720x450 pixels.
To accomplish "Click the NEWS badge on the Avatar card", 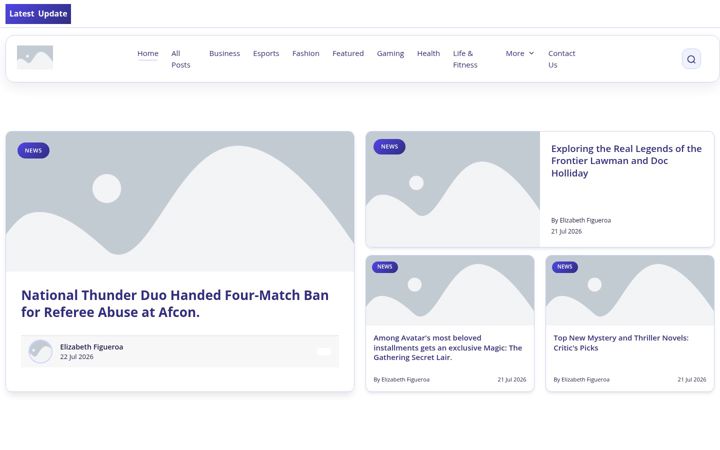I will 385,267.
